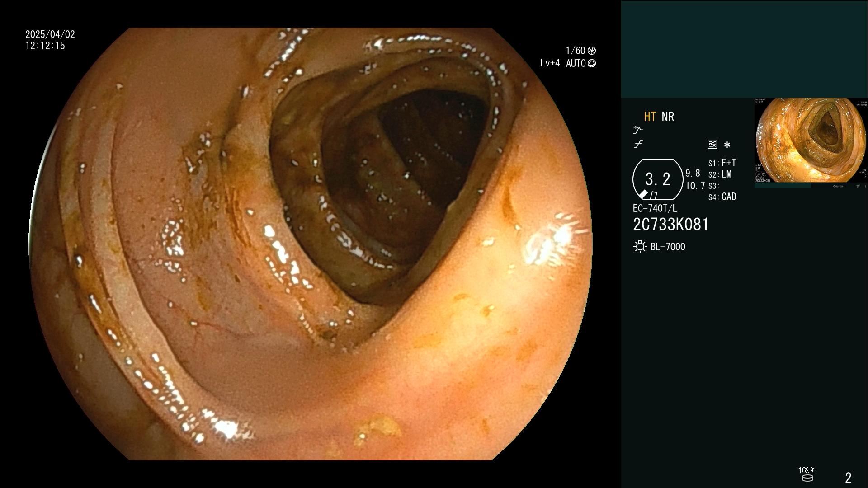Click the S2 LM switch assignment
Image resolution: width=868 pixels, height=488 pixels.
point(720,174)
